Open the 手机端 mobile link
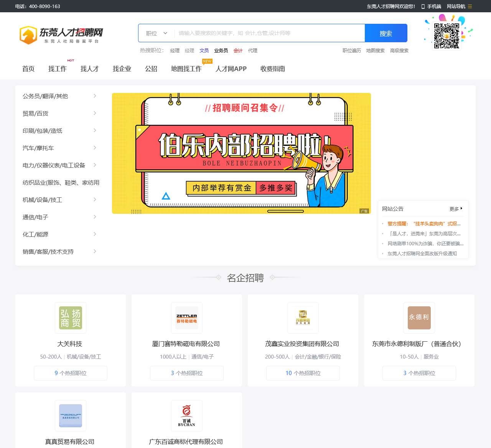Screen dimensions: 491x448 coord(431,6)
